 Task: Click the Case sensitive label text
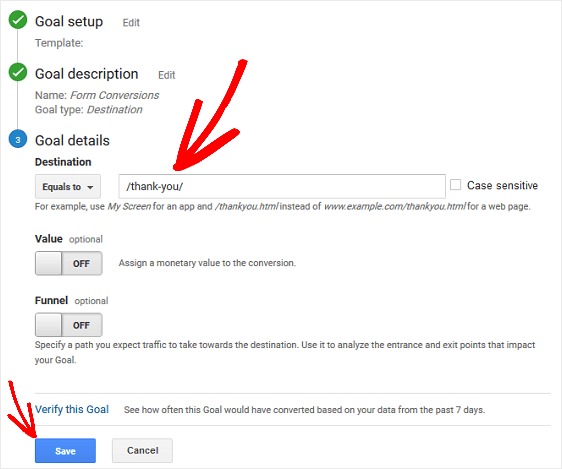(502, 185)
